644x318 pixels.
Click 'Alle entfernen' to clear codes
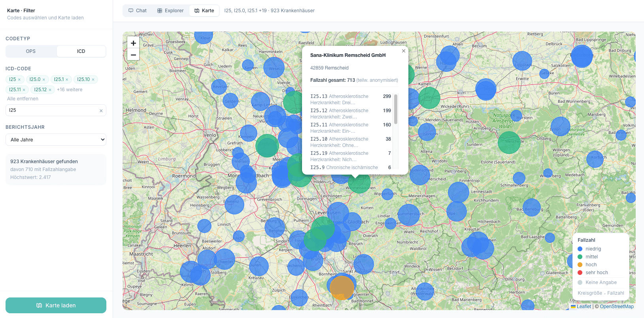point(23,99)
